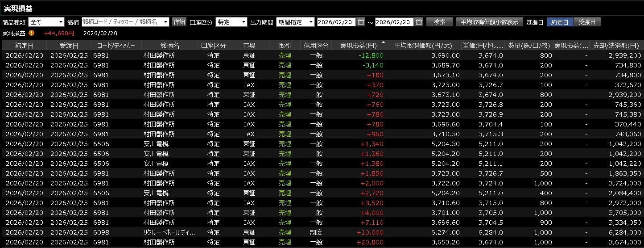Click the start date field 2026/02/20
Screen dimensions: 644x248
click(x=336, y=22)
